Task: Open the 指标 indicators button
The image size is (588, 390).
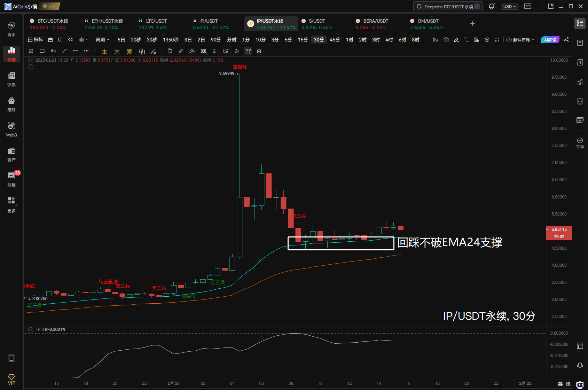Action: tap(36, 40)
